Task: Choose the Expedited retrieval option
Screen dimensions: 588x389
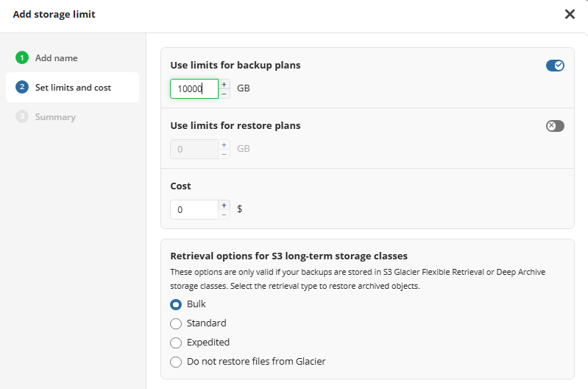Action: pos(176,343)
